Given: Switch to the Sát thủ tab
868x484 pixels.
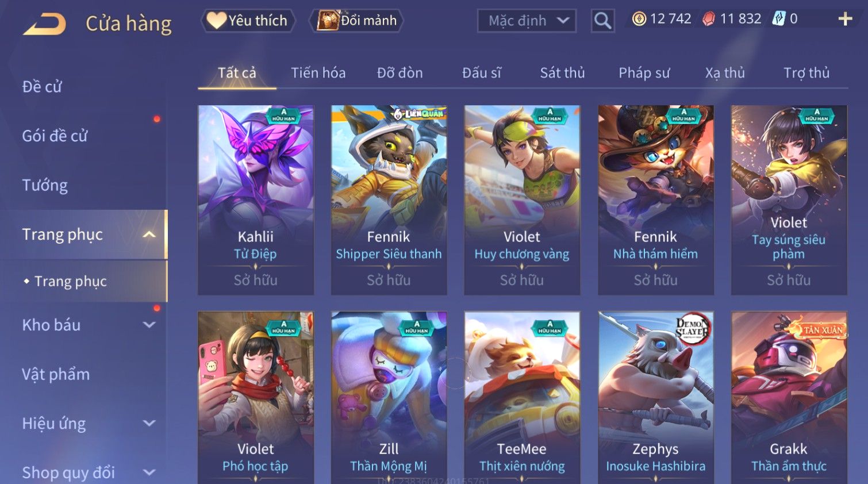Looking at the screenshot, I should (x=562, y=73).
